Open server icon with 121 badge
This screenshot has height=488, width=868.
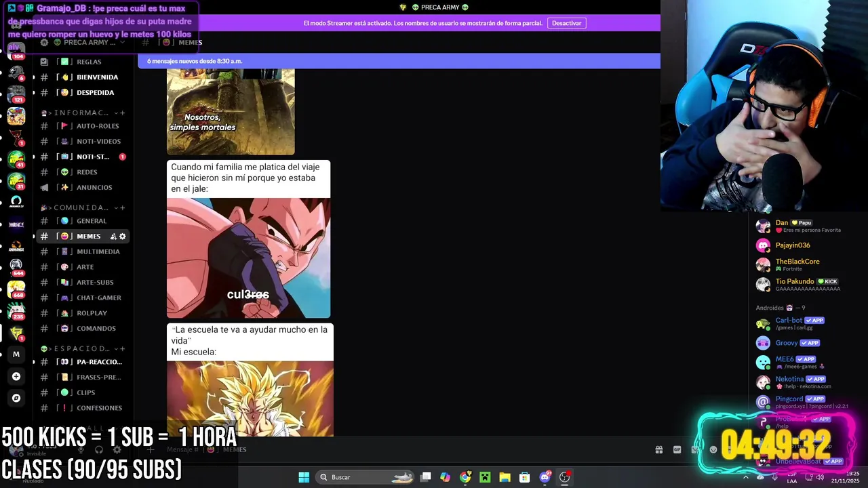coord(16,93)
